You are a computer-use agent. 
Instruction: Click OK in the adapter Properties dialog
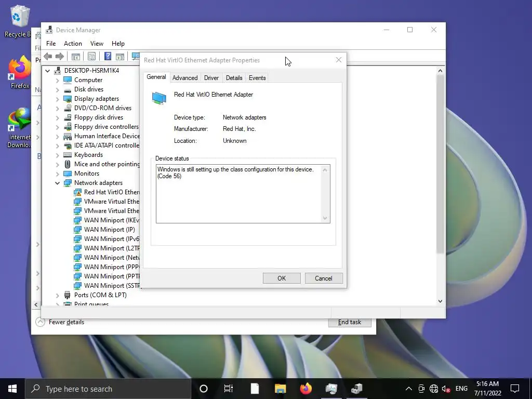282,278
